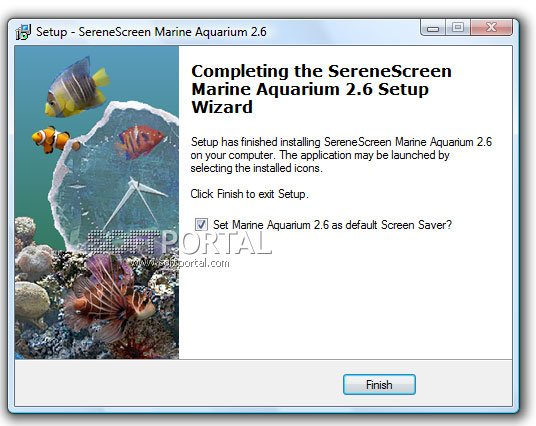Click the striped lionfish near the coral
The height and width of the screenshot is (426, 536).
tap(109, 297)
